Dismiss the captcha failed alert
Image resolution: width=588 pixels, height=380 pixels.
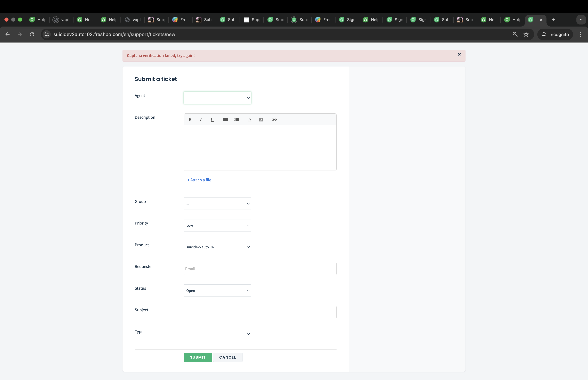(459, 54)
